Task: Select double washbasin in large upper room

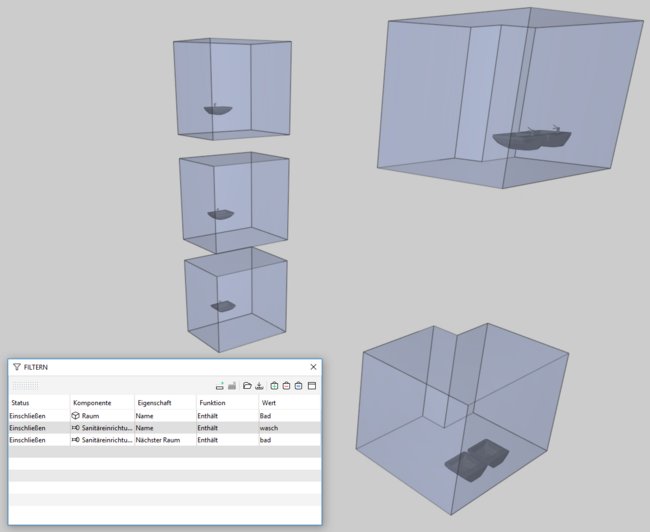Action: (532, 138)
